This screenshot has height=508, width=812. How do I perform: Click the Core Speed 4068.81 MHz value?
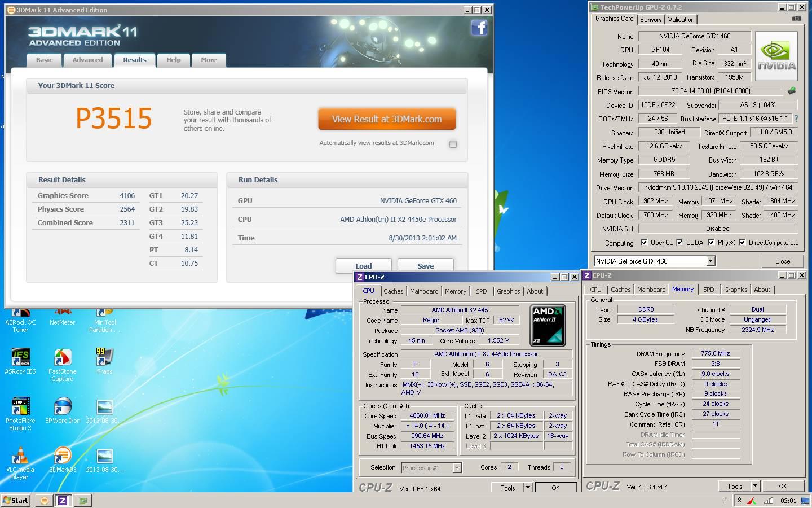click(x=427, y=415)
